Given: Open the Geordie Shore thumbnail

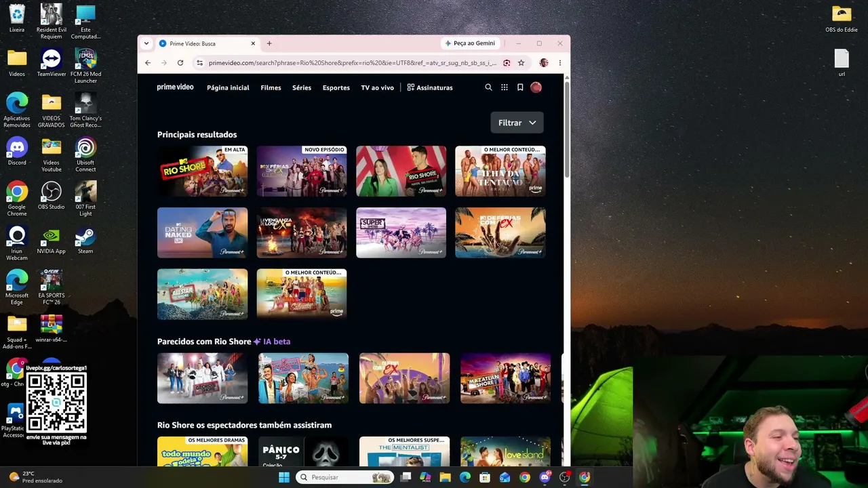Looking at the screenshot, I should pyautogui.click(x=202, y=378).
